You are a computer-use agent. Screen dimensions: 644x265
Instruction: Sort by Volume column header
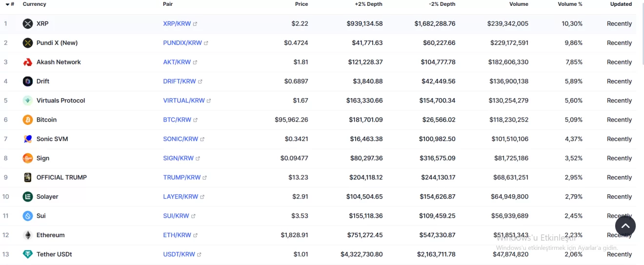(x=519, y=4)
